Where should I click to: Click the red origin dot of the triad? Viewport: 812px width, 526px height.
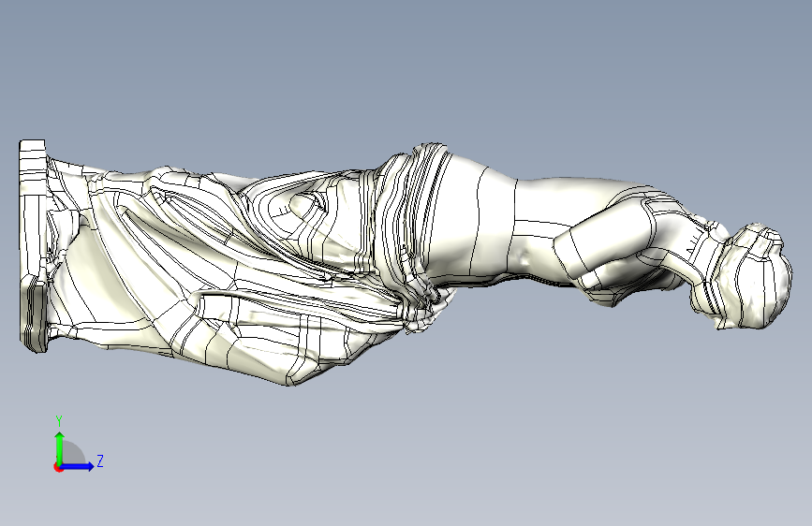[x=58, y=467]
